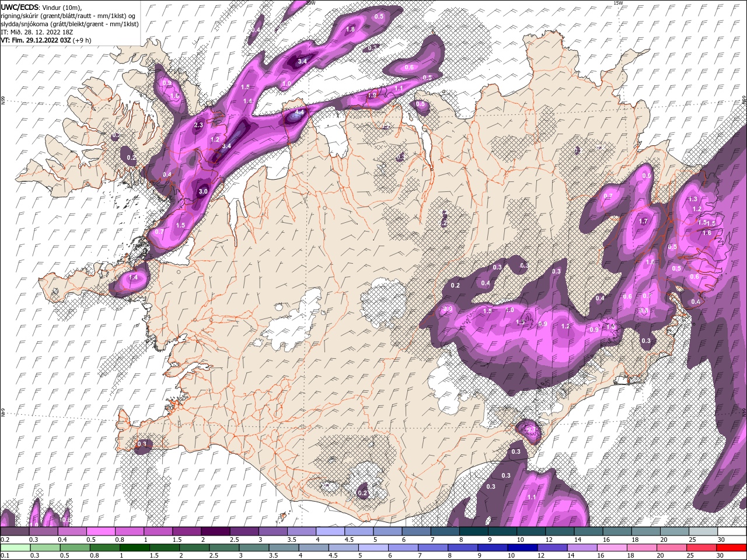This screenshot has width=747, height=560.
Task: Click the UWC/ECDS title text
Action: point(20,7)
